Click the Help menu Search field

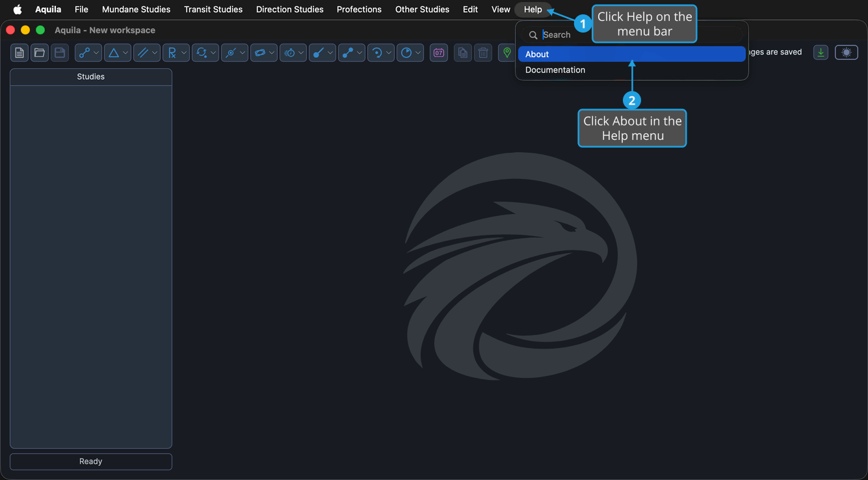(x=632, y=34)
